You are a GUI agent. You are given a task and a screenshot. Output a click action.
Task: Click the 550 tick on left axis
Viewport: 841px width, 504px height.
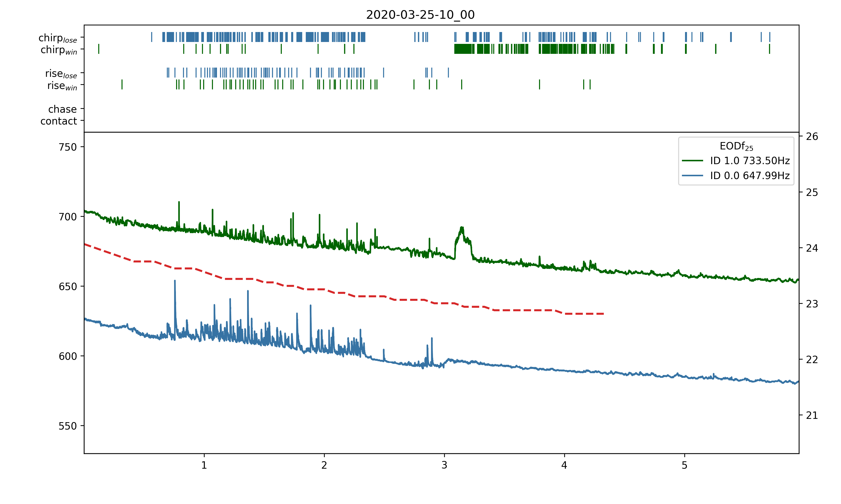(x=68, y=426)
